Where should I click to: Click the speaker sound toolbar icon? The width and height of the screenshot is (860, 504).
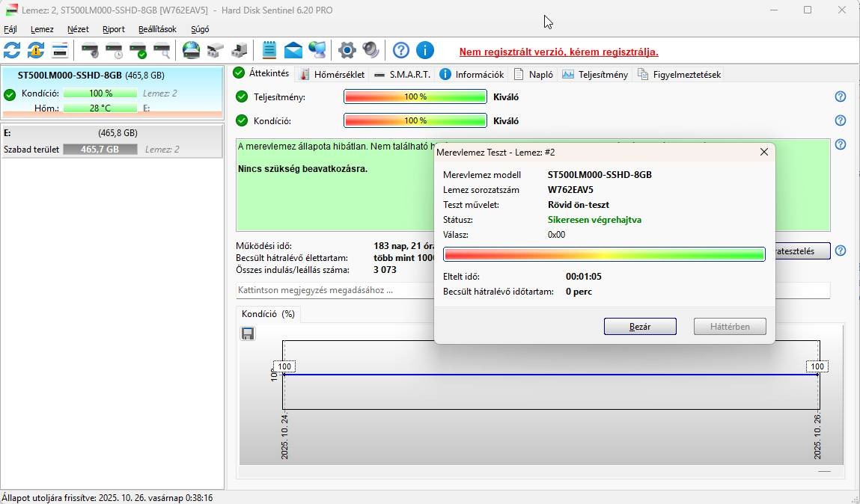370,50
